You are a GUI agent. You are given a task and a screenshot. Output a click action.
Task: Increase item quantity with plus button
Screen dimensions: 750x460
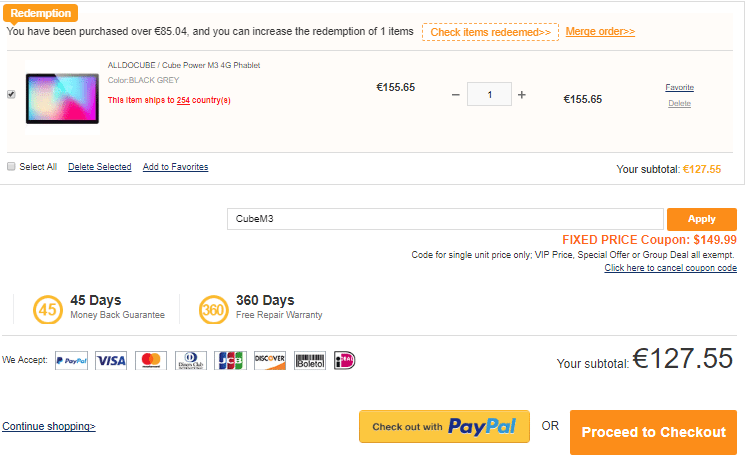click(521, 95)
